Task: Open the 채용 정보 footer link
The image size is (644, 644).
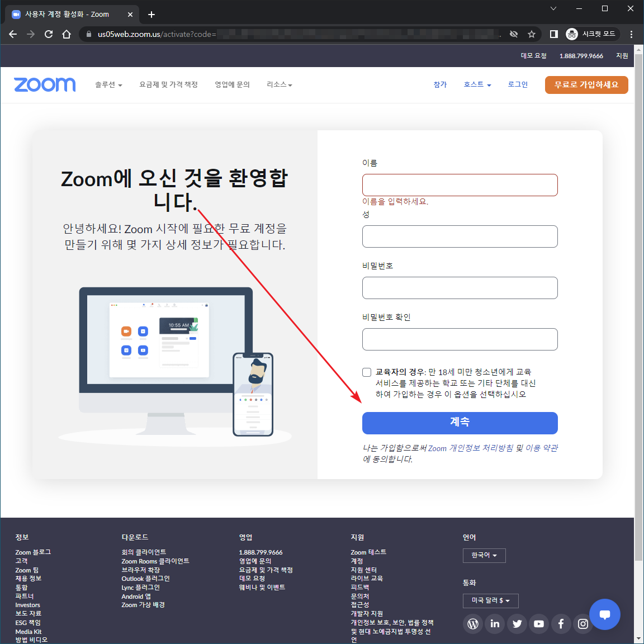Action: 29,579
